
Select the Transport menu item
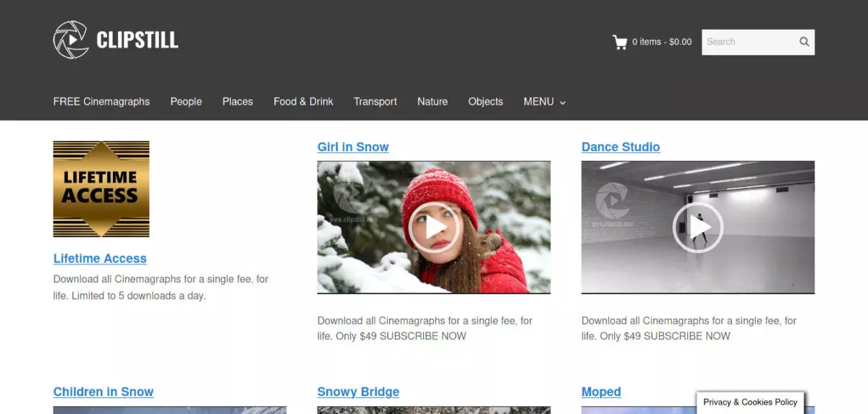[375, 102]
